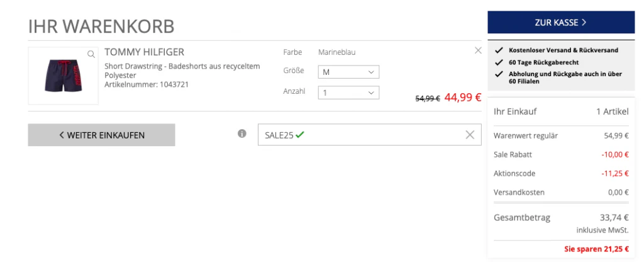Click the Gesamtbetrag total row
Image resolution: width=644 pixels, height=262 pixels.
561,218
